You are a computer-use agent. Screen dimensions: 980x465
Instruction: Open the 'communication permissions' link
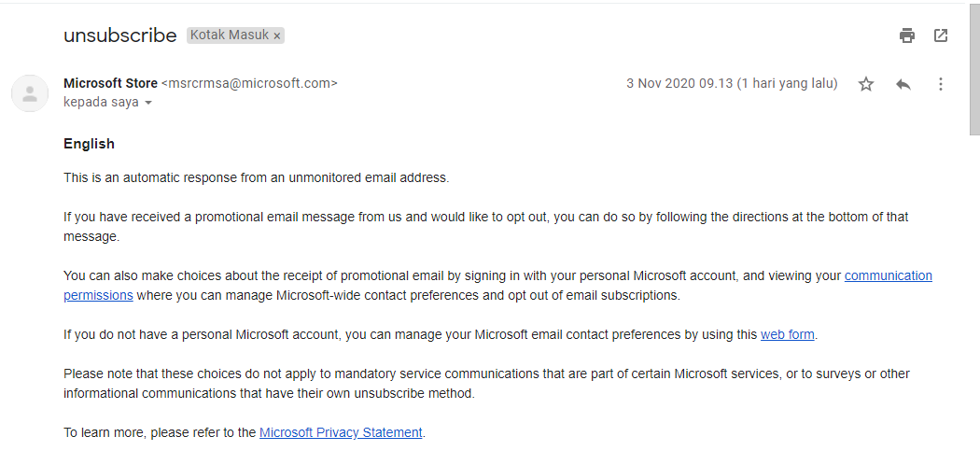pos(888,275)
